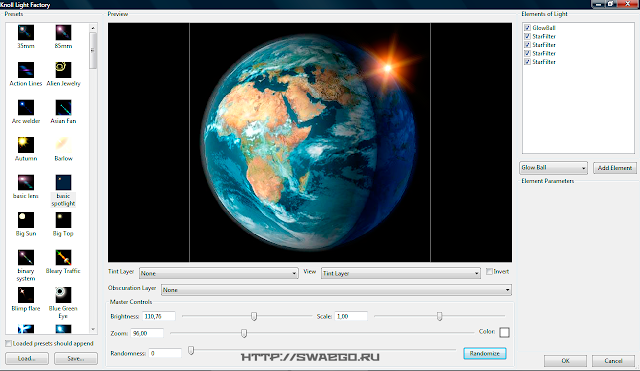Select the basic lens preset

click(26, 182)
